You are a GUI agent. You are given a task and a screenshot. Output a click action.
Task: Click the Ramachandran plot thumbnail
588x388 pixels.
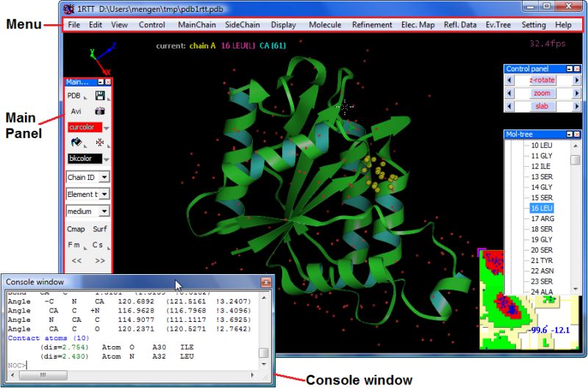(x=529, y=300)
